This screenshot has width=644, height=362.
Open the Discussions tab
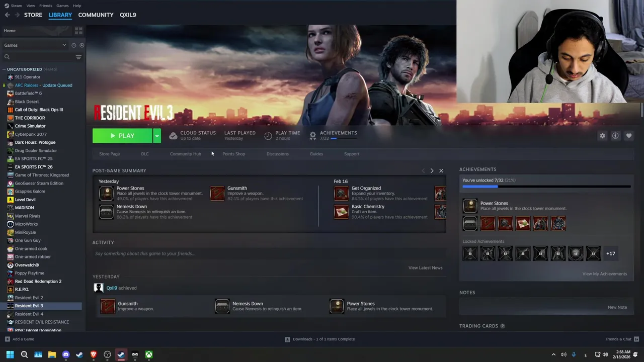coord(278,154)
